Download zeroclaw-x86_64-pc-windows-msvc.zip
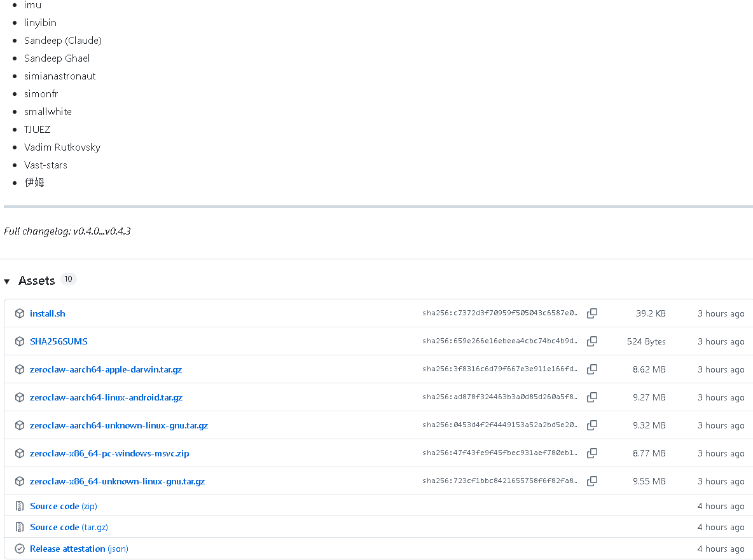This screenshot has height=560, width=753. point(109,453)
